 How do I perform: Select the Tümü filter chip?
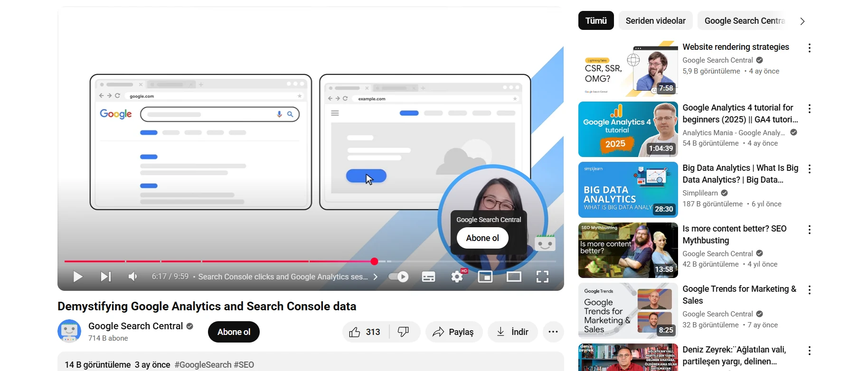tap(596, 21)
